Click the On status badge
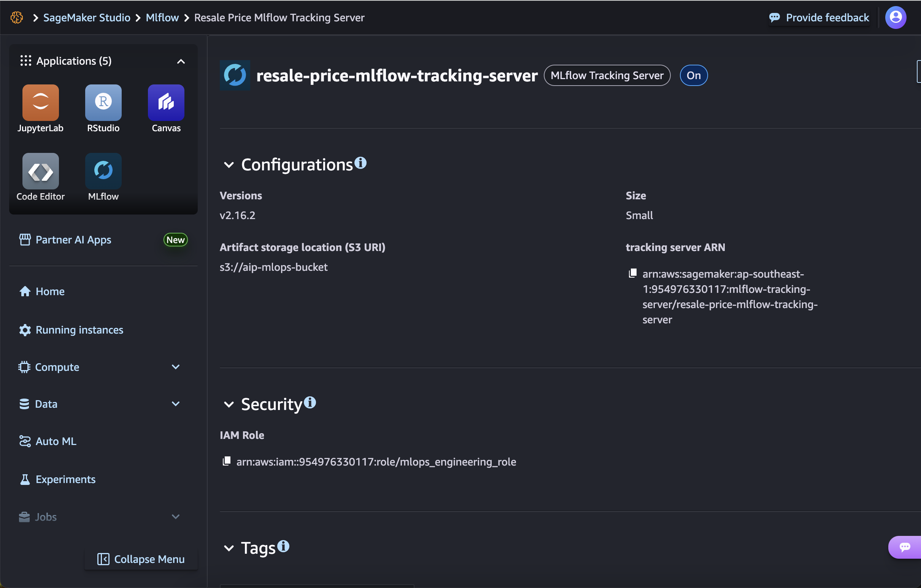921x588 pixels. point(694,75)
